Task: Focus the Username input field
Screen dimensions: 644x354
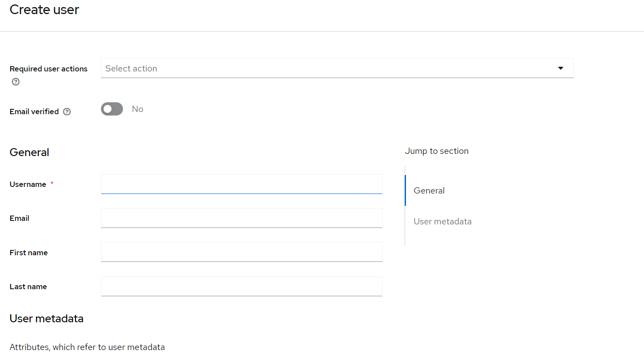Action: (242, 184)
